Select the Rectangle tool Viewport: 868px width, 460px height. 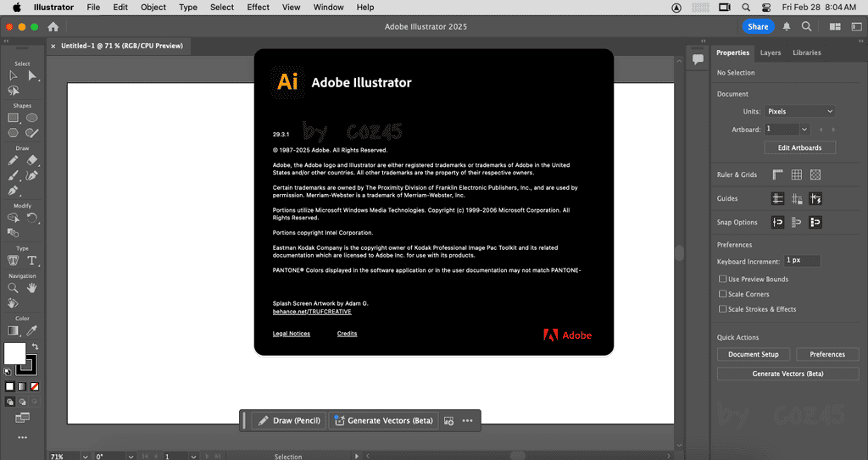14,118
